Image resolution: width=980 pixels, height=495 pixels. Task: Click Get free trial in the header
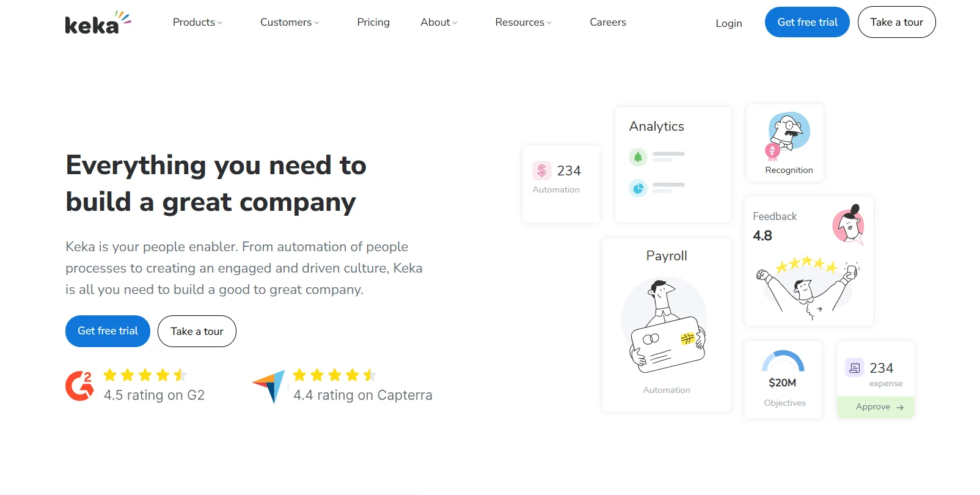coord(807,22)
